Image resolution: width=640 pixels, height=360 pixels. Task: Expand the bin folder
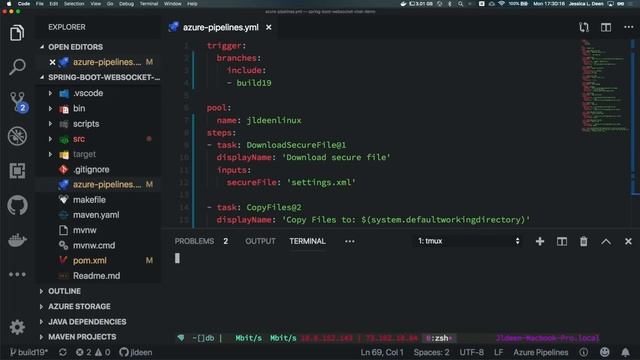click(x=79, y=109)
